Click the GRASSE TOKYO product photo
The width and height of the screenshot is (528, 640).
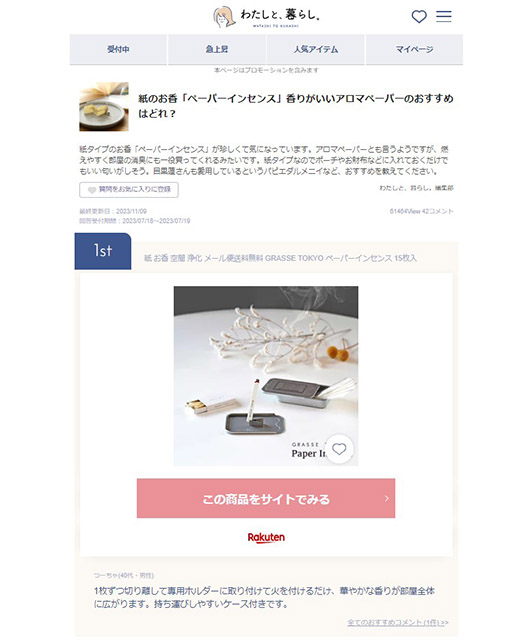pyautogui.click(x=266, y=376)
